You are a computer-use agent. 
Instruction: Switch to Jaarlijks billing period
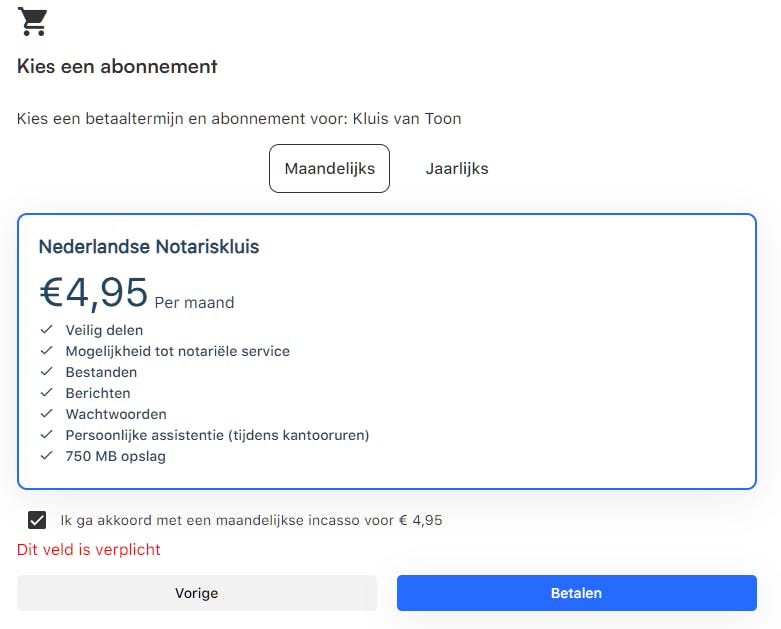[457, 168]
